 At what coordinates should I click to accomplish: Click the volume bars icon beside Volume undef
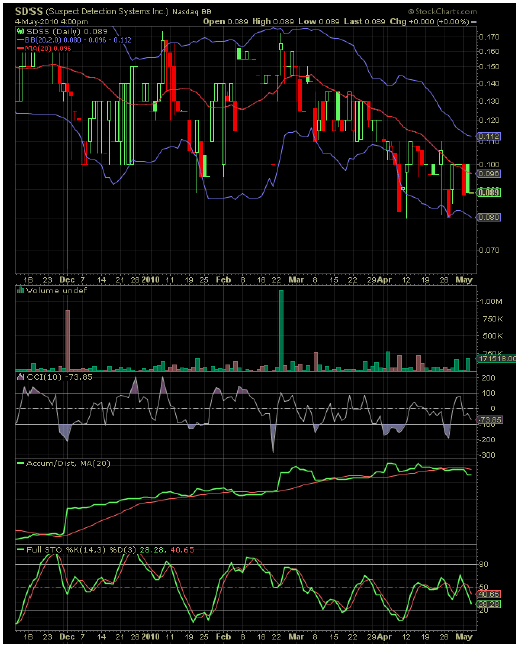tap(20, 291)
